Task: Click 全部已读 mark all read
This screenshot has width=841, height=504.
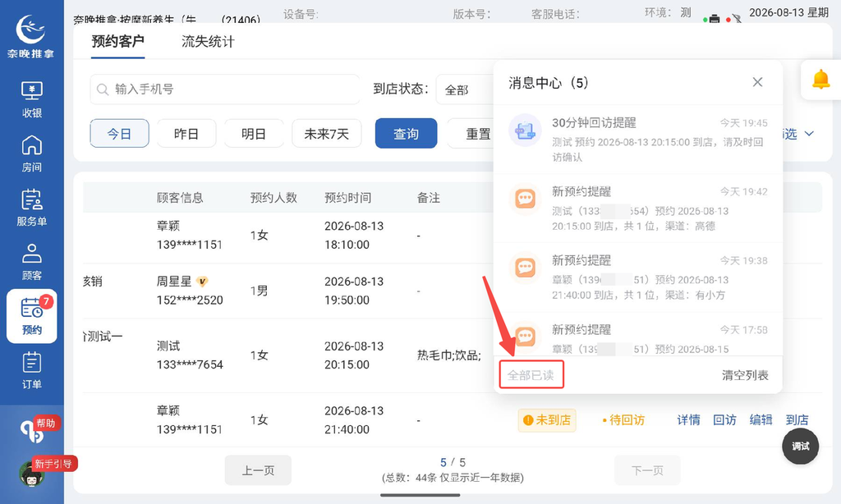Action: pyautogui.click(x=531, y=375)
